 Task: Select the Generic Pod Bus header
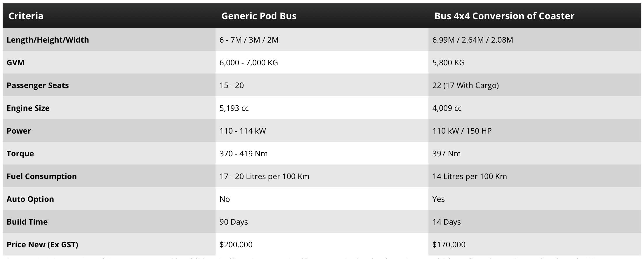click(259, 16)
